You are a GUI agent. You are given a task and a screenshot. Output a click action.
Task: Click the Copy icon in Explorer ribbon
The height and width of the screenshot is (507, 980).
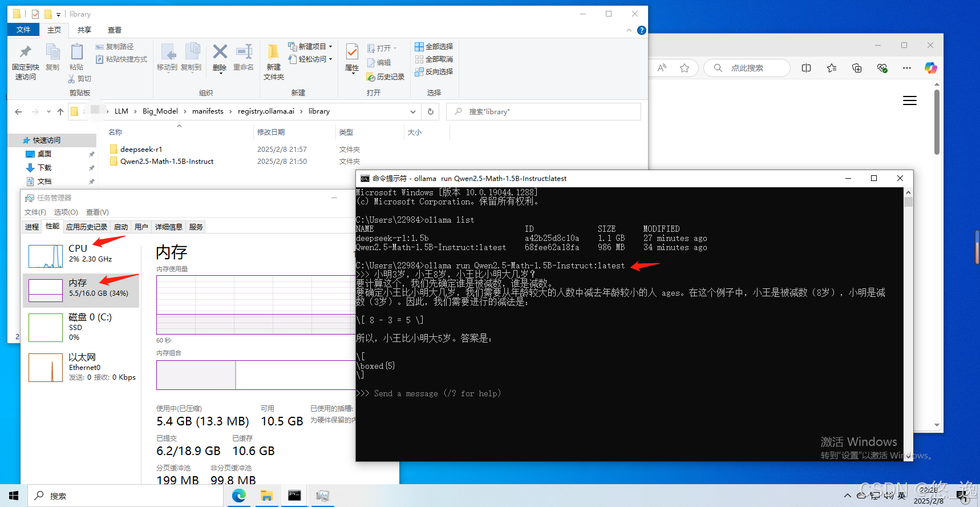coord(52,57)
